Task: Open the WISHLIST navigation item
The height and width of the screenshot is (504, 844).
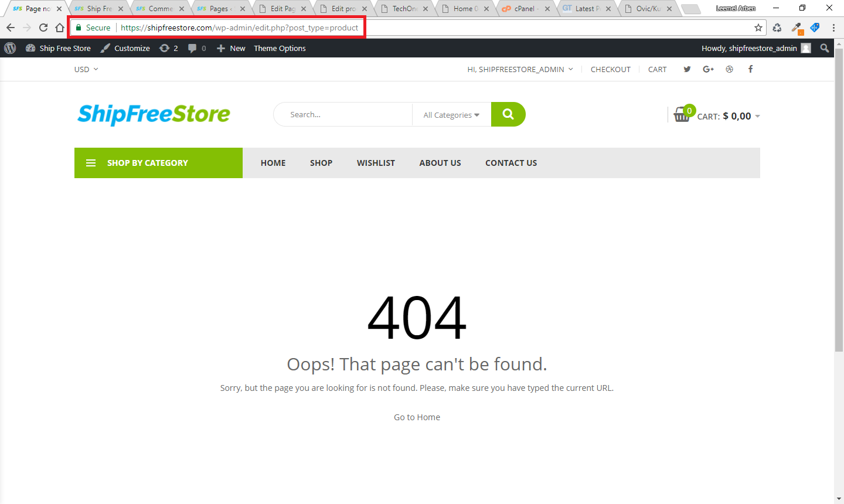Action: [x=376, y=163]
